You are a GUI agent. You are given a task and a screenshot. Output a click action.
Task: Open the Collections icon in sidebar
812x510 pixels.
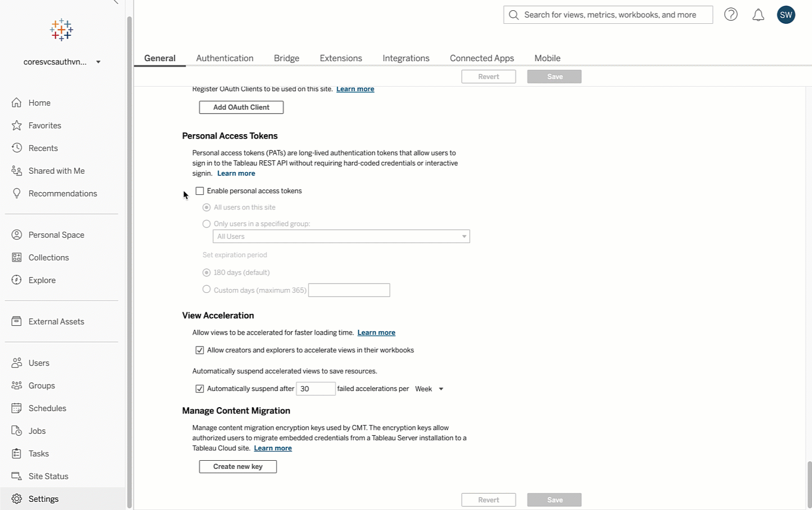(17, 257)
